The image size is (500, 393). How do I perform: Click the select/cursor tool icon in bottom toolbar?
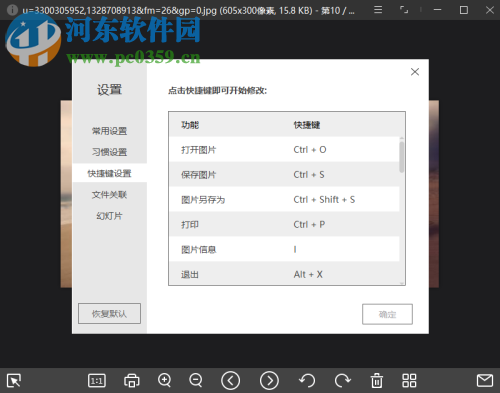[14, 380]
